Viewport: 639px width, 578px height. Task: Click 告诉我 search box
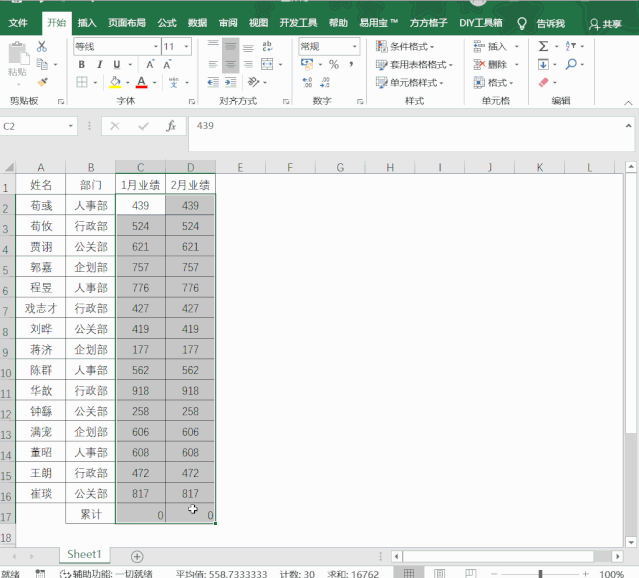point(550,24)
